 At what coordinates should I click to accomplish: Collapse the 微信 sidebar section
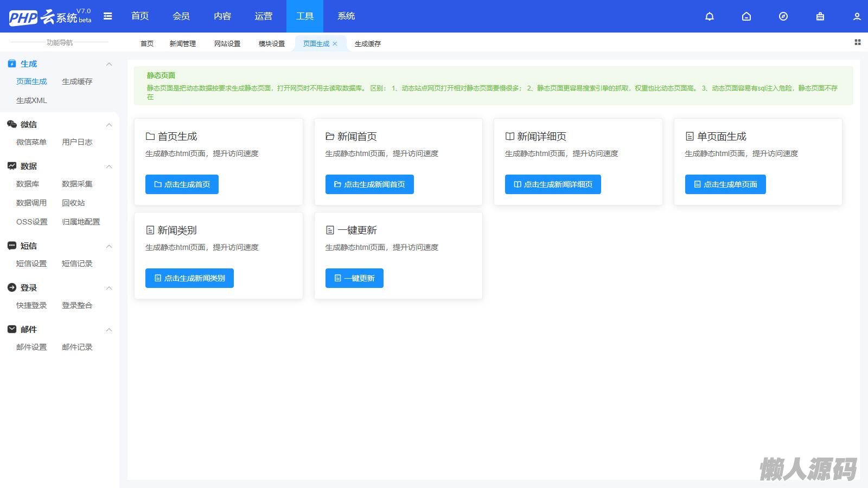click(x=109, y=125)
